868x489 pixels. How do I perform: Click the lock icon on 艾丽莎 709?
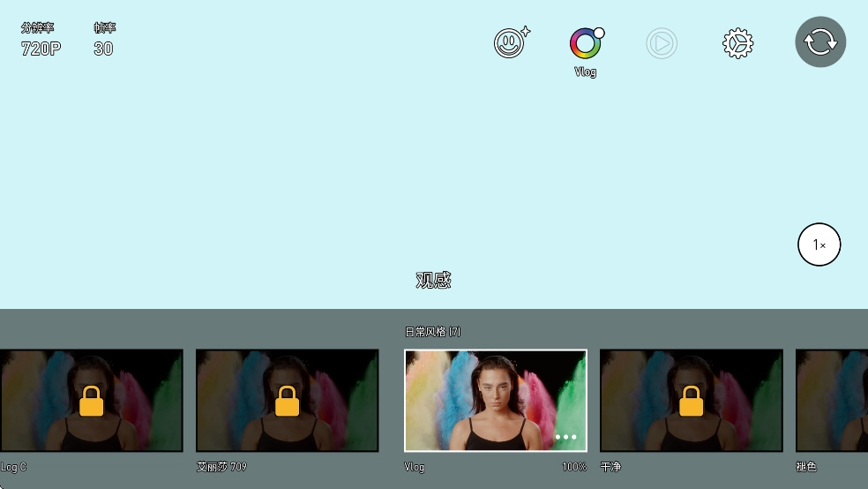[287, 401]
